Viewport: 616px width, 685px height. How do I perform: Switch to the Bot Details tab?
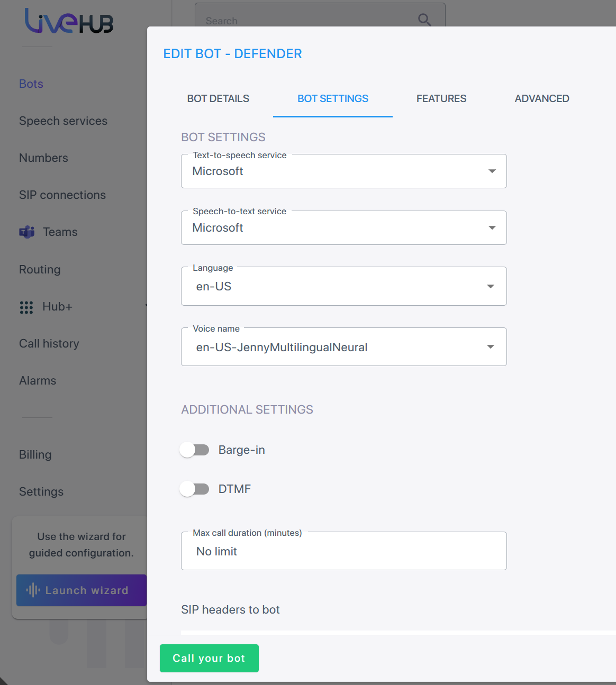(218, 98)
